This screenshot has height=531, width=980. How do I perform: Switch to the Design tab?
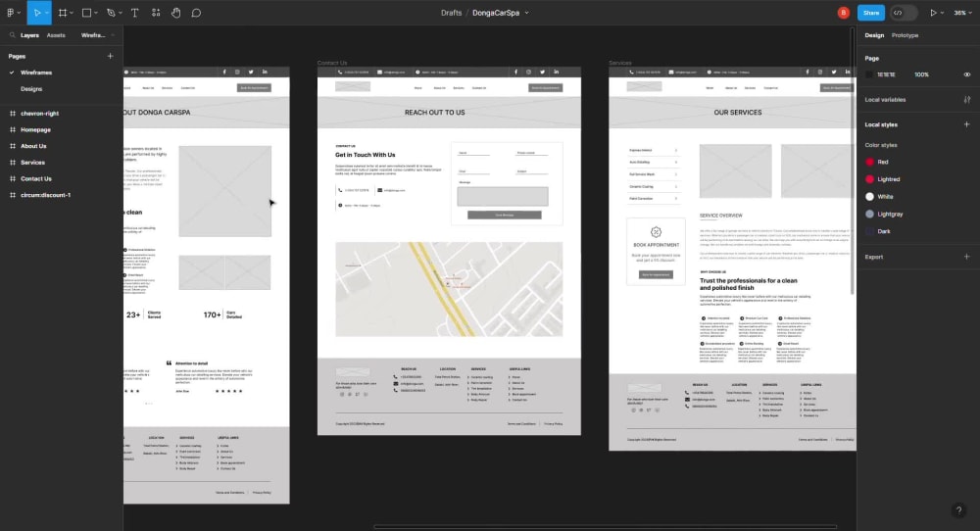pos(874,35)
